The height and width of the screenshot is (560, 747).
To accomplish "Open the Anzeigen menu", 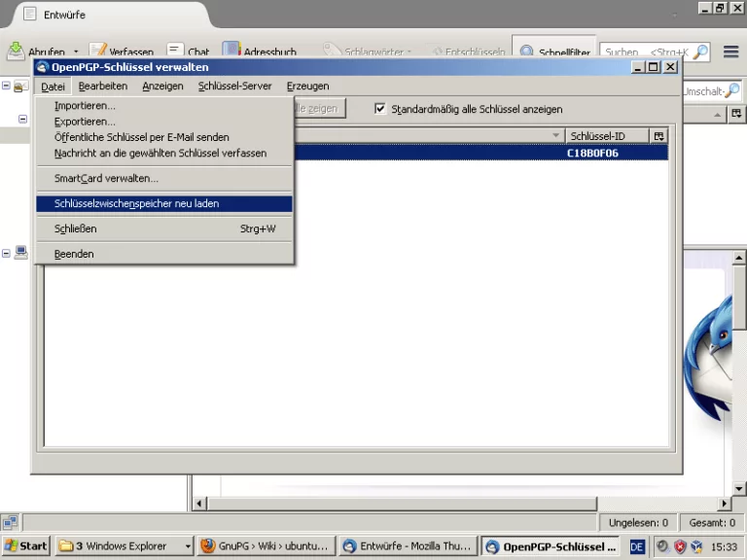I will click(162, 87).
